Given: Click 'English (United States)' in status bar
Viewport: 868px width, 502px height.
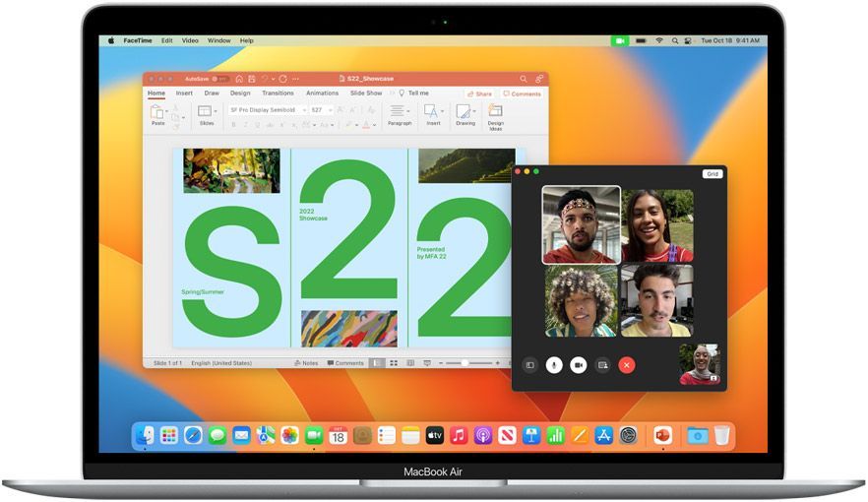Looking at the screenshot, I should click(221, 363).
